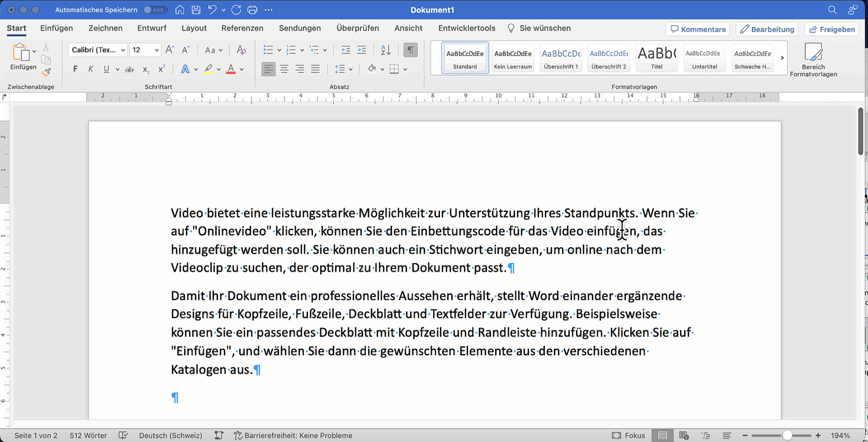The image size is (868, 442).
Task: Click the Clear Formatting icon
Action: pos(241,50)
